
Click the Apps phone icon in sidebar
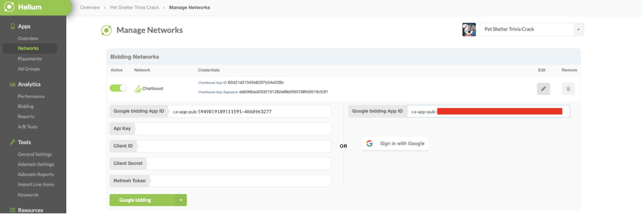13,26
